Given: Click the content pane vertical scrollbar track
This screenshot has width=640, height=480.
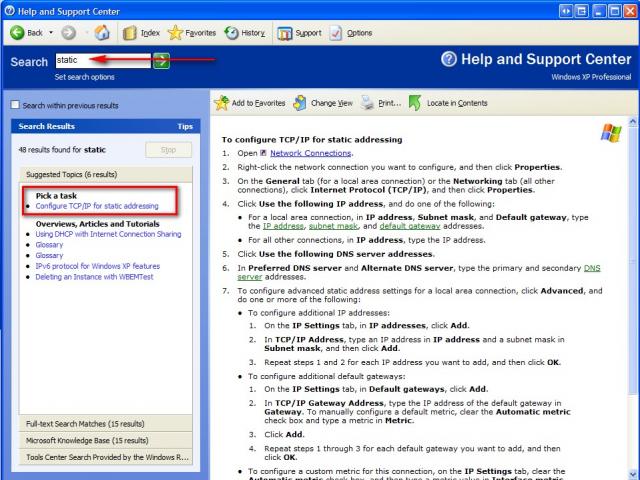Looking at the screenshot, I should click(633, 433).
